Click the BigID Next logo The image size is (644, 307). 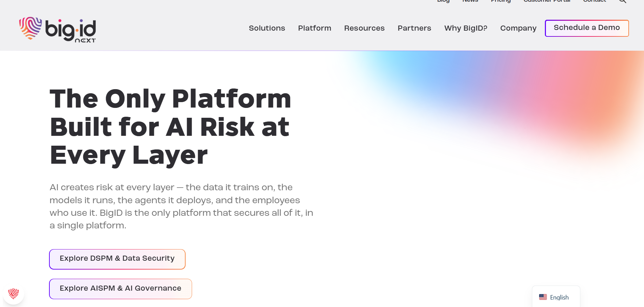(x=58, y=30)
